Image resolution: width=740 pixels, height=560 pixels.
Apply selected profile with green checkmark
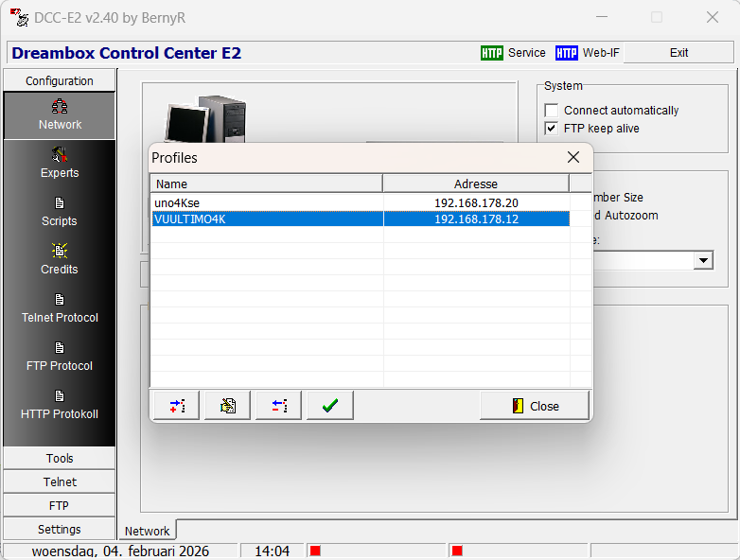(x=330, y=405)
